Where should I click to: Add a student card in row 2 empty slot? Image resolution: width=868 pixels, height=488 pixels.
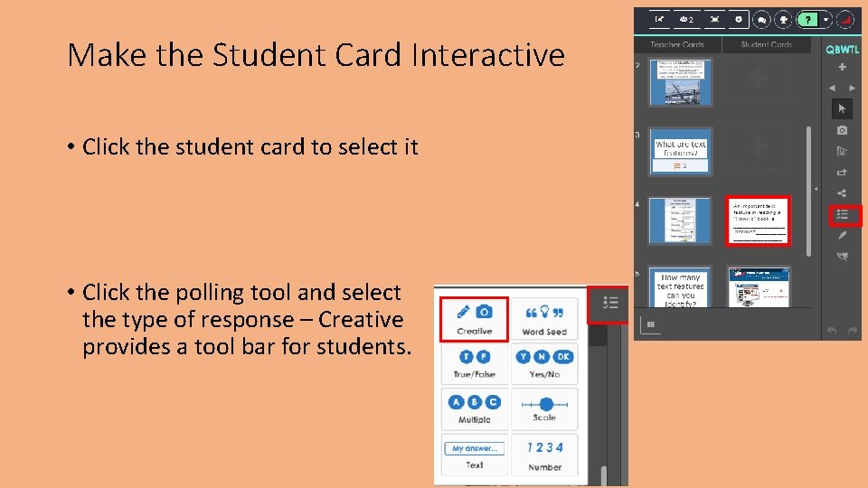pyautogui.click(x=758, y=79)
